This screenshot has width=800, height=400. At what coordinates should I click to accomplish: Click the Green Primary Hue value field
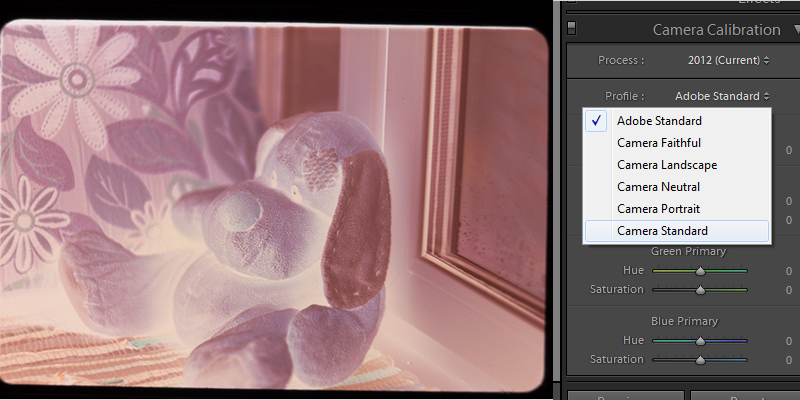(789, 271)
